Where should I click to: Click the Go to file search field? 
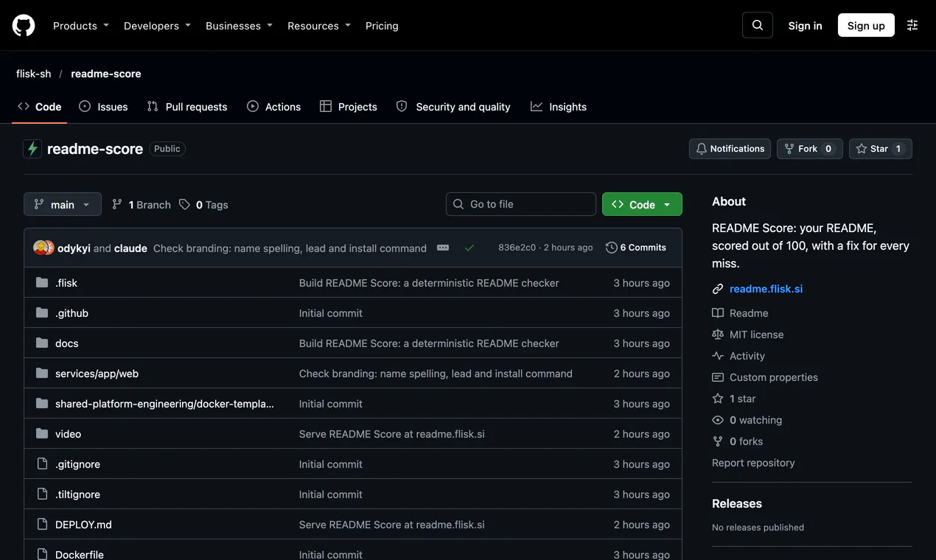[x=521, y=204]
